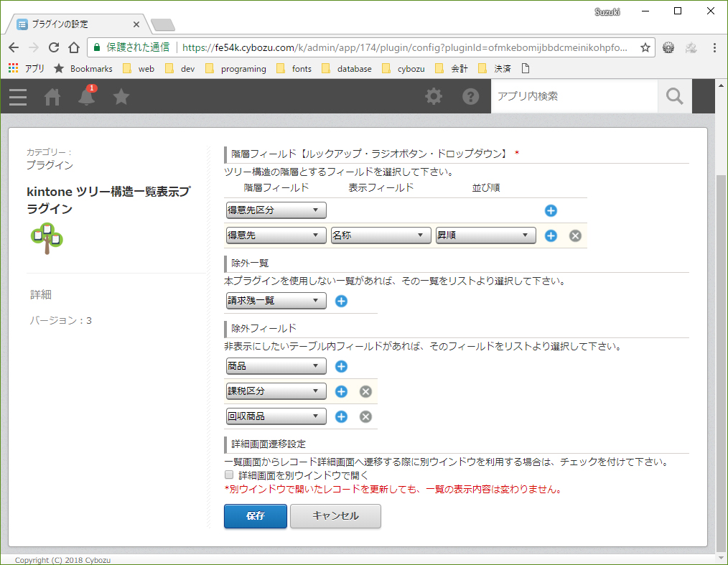
Task: Open kintone help question mark
Action: point(471,97)
